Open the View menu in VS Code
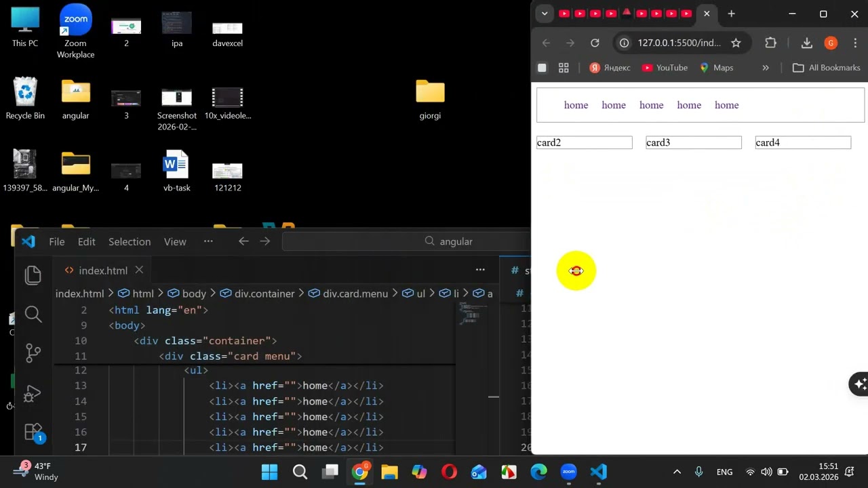The height and width of the screenshot is (488, 868). [175, 241]
